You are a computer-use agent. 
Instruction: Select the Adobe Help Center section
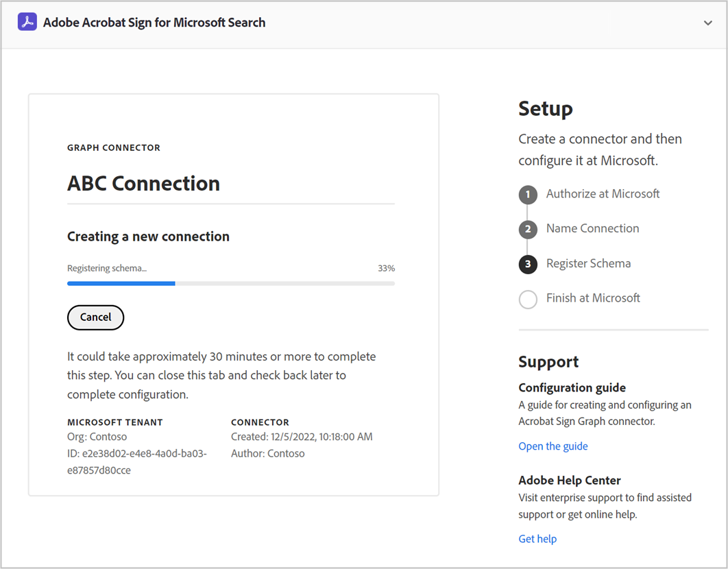pos(570,480)
